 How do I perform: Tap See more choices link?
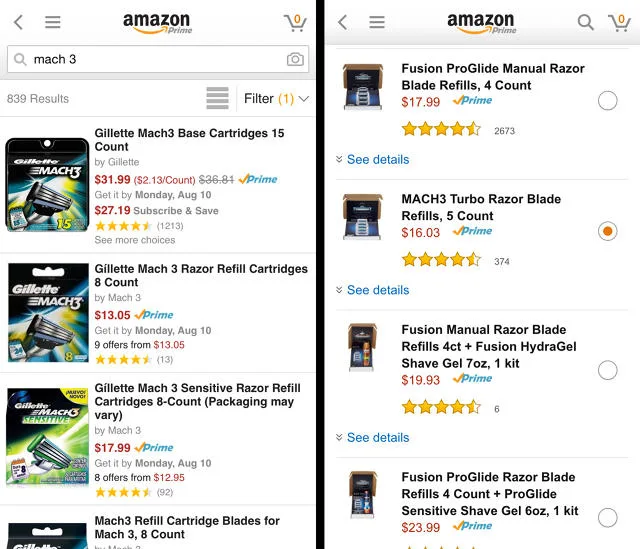pos(134,240)
